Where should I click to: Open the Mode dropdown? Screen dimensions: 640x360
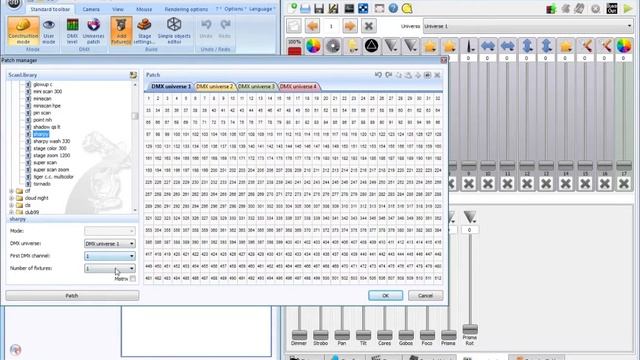coord(110,231)
